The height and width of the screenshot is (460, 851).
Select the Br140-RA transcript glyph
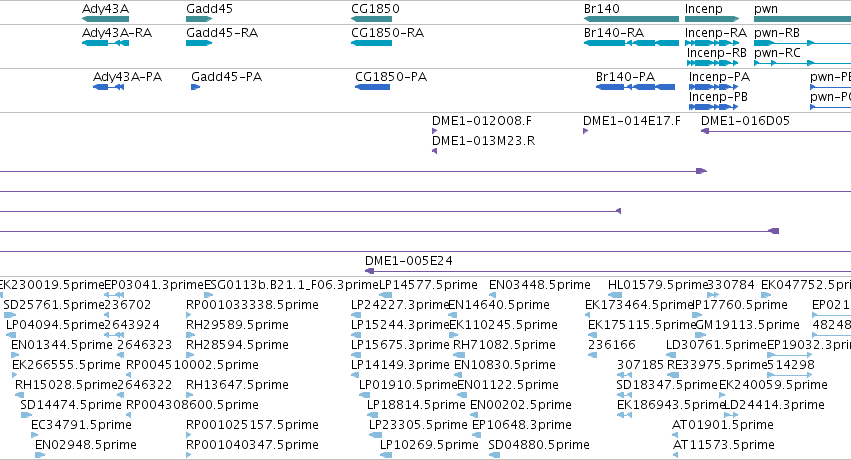click(x=631, y=43)
